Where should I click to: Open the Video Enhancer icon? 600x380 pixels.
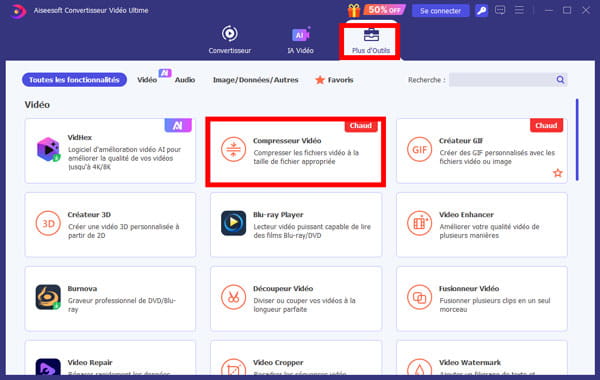pyautogui.click(x=419, y=223)
